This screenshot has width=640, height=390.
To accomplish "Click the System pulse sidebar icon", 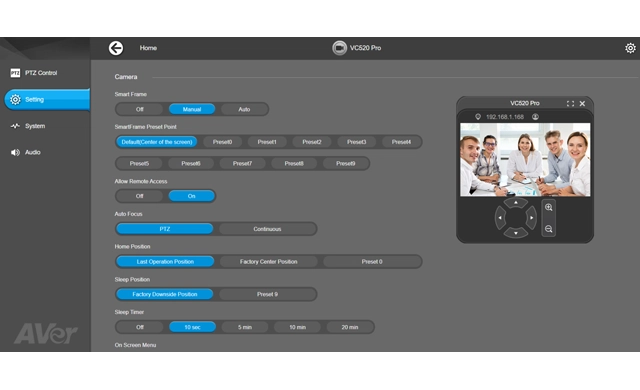I will [15, 126].
